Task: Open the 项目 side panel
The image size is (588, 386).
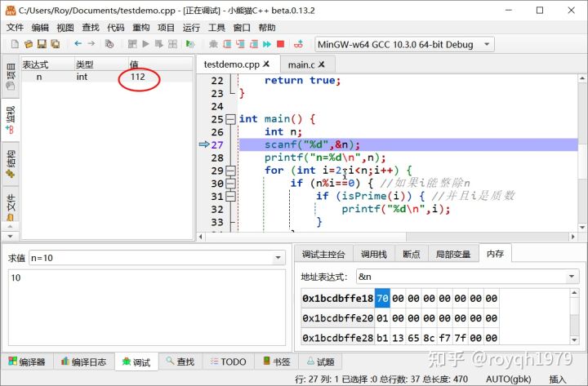Action: [x=11, y=76]
